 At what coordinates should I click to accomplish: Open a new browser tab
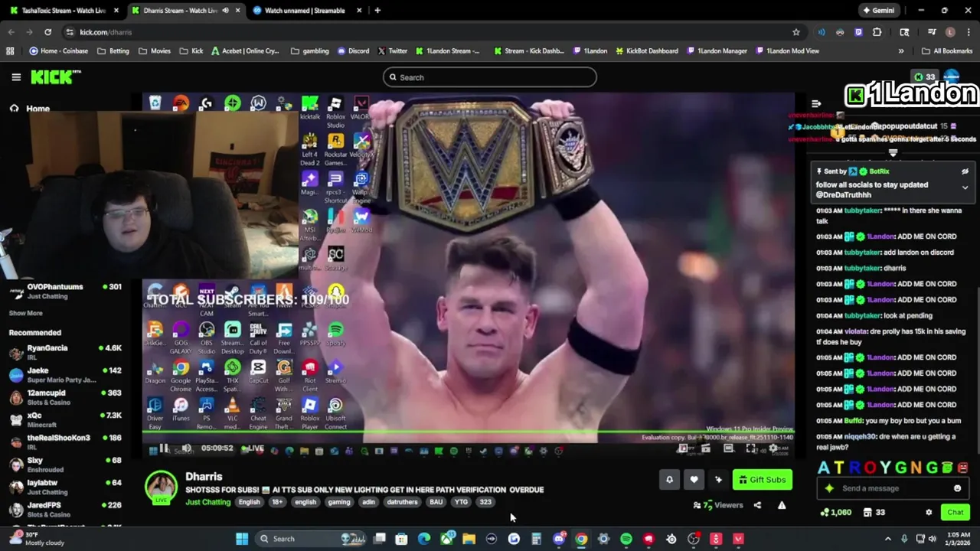[377, 11]
